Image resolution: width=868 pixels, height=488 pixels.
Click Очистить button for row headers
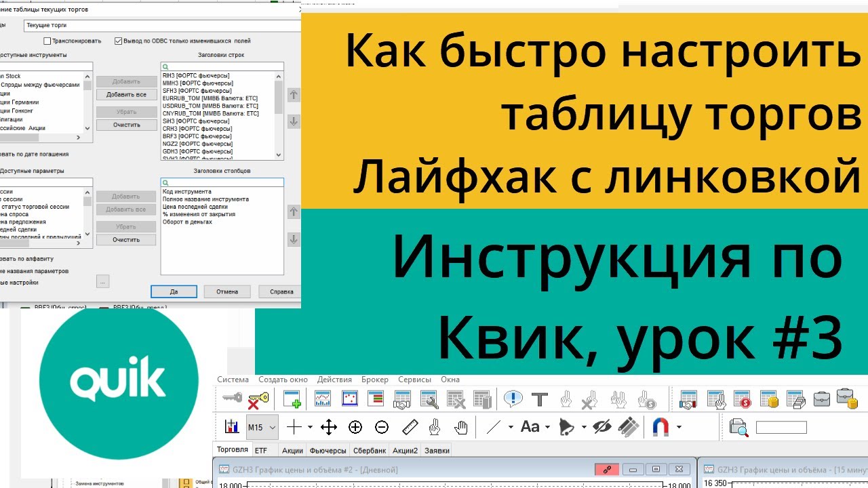tap(126, 125)
